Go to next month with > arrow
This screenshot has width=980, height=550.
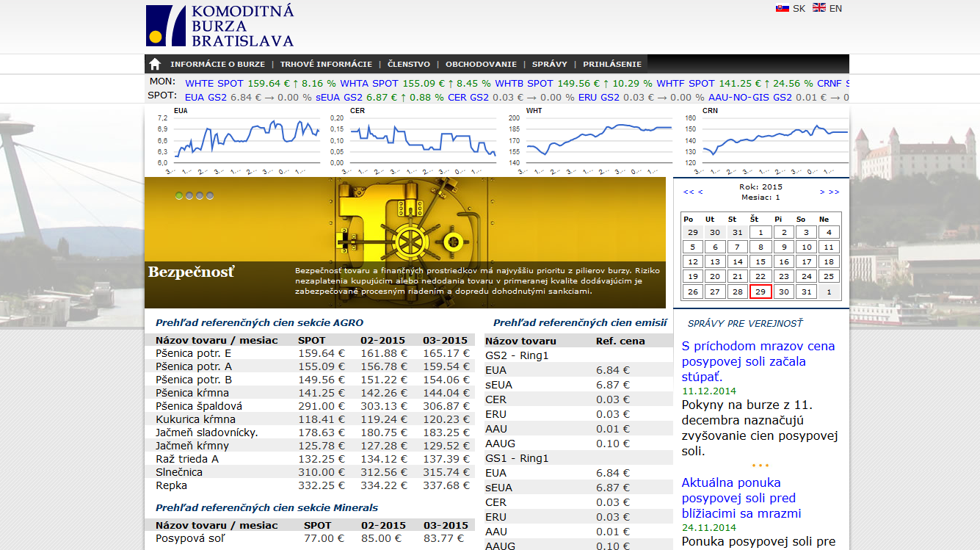pyautogui.click(x=822, y=192)
